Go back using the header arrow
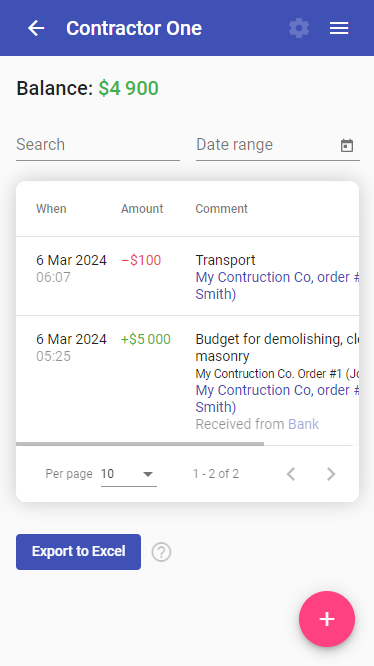 [36, 28]
